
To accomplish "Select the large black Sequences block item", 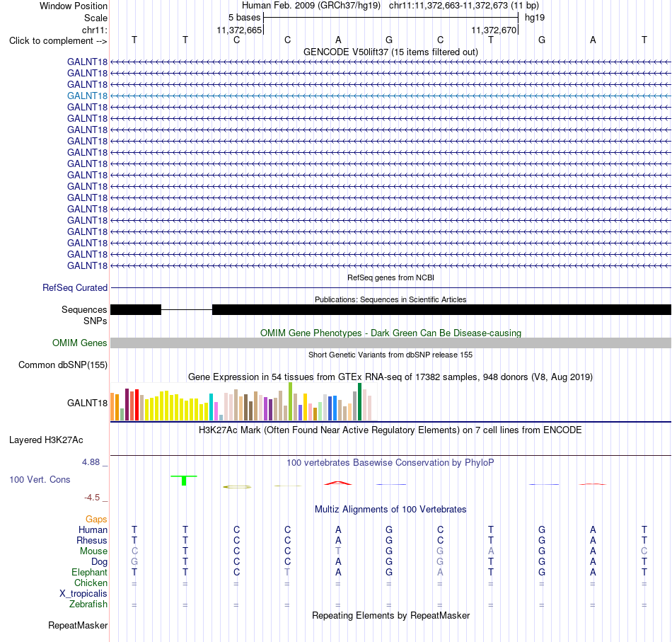I will [x=441, y=309].
